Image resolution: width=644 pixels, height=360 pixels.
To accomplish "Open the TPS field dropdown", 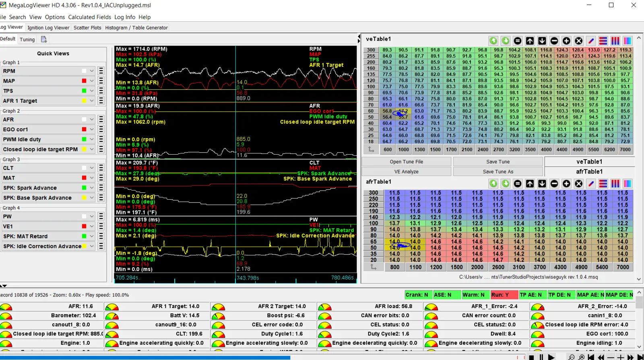I will [92, 91].
